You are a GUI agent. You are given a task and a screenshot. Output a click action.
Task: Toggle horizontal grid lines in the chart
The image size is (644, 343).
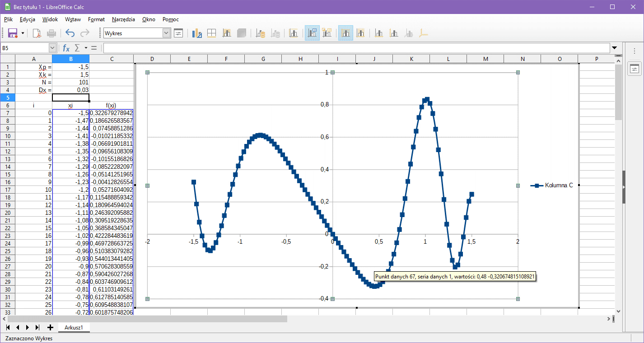(345, 33)
